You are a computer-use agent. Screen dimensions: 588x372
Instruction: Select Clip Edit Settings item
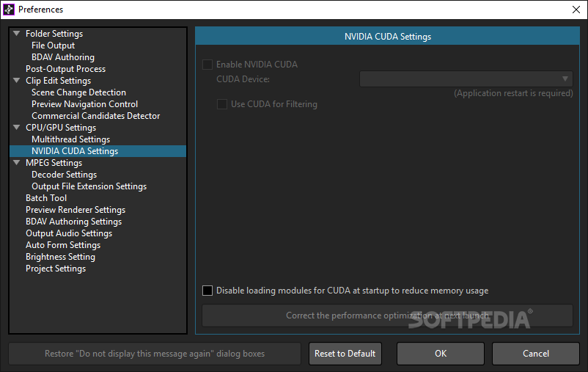(x=58, y=80)
